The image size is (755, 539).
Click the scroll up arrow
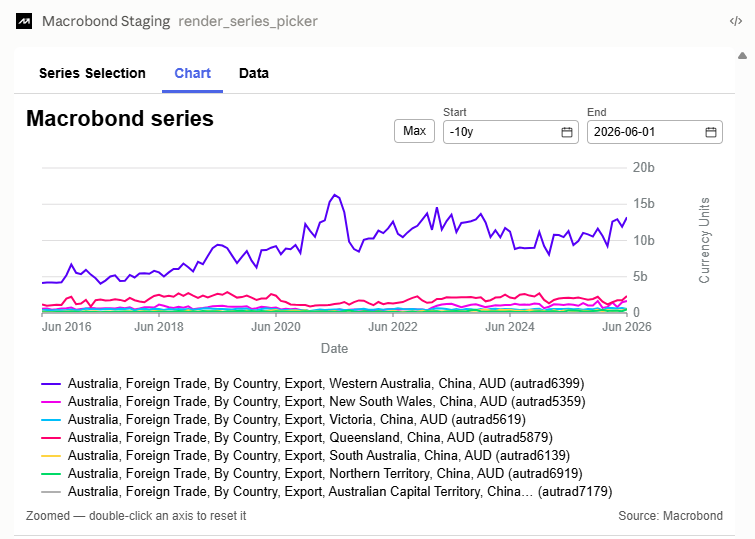click(742, 56)
